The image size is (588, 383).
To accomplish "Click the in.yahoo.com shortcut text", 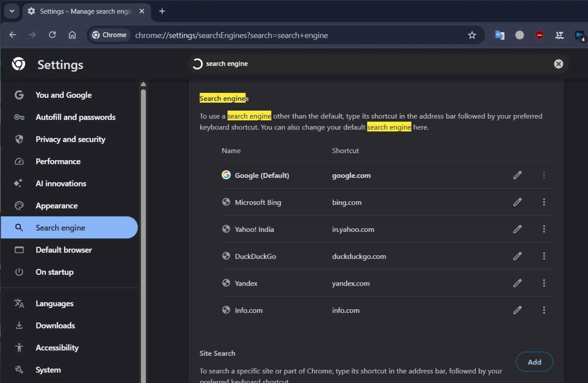I will click(353, 229).
